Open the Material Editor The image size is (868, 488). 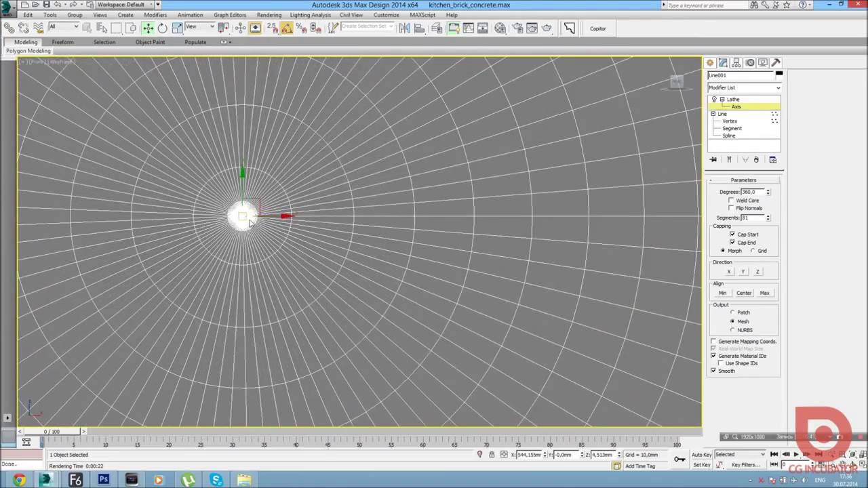[x=500, y=28]
